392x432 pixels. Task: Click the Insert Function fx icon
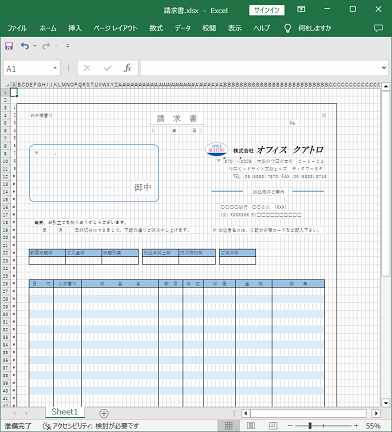click(x=127, y=68)
